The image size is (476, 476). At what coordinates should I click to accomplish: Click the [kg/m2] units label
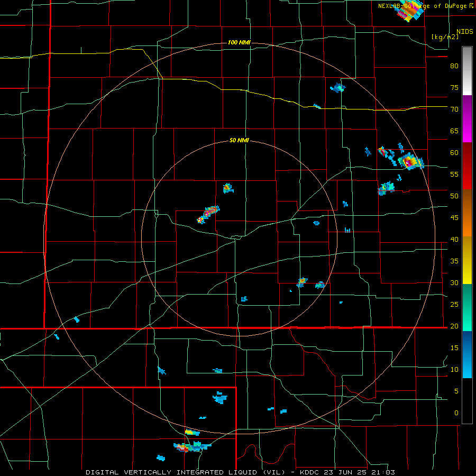[x=445, y=37]
